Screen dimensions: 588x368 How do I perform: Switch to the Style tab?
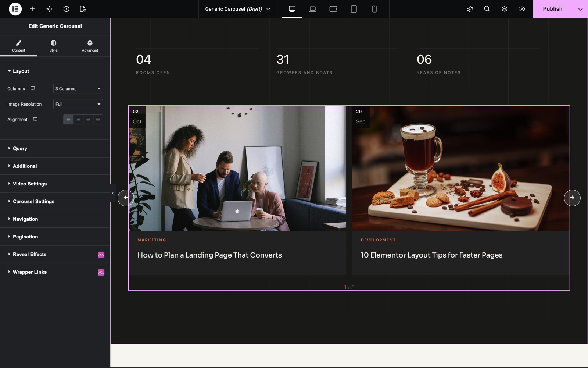[x=54, y=46]
